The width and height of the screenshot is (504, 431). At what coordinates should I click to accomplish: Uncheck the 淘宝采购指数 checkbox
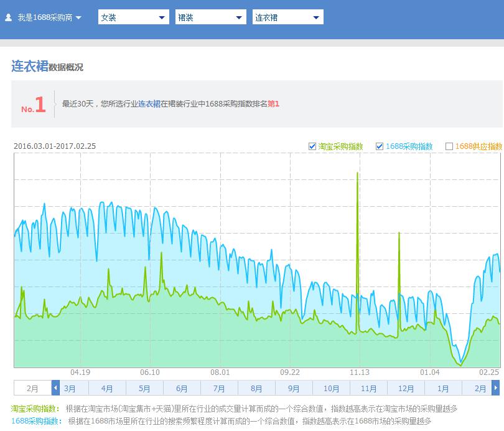point(312,146)
